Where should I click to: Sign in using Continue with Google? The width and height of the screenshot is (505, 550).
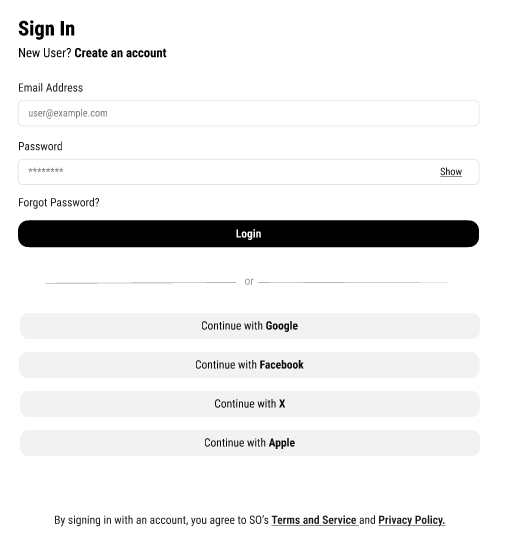click(x=250, y=326)
